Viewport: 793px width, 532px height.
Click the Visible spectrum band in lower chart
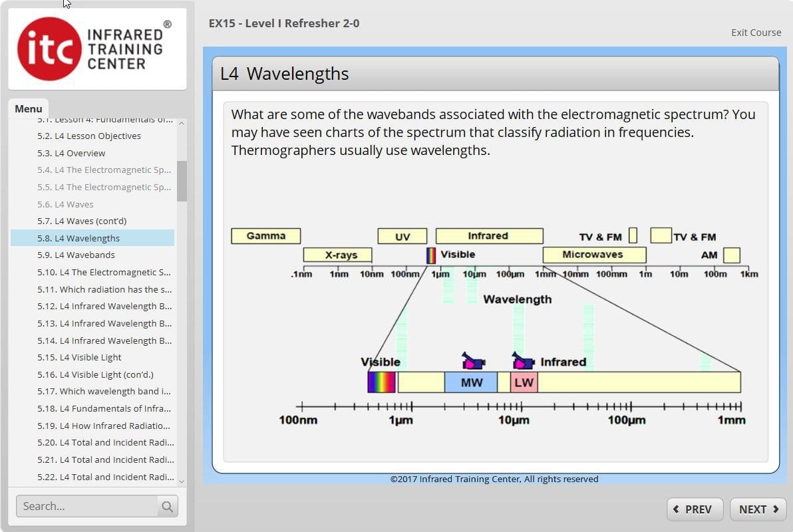click(382, 382)
